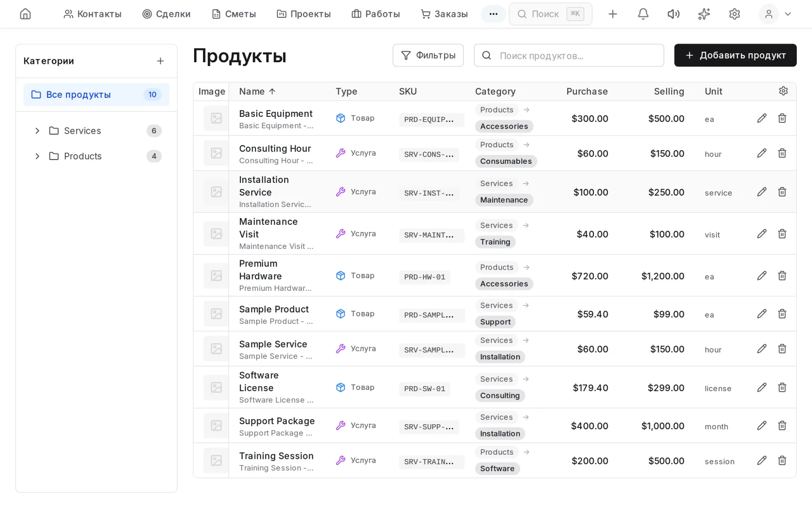Image resolution: width=812 pixels, height=508 pixels.
Task: Open the more navigation items menu
Action: coord(493,14)
